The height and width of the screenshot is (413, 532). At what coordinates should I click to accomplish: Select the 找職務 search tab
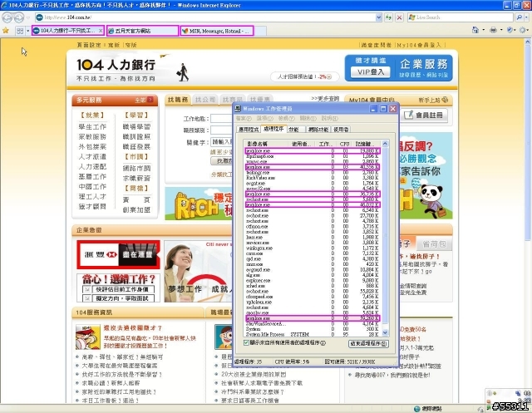178,100
